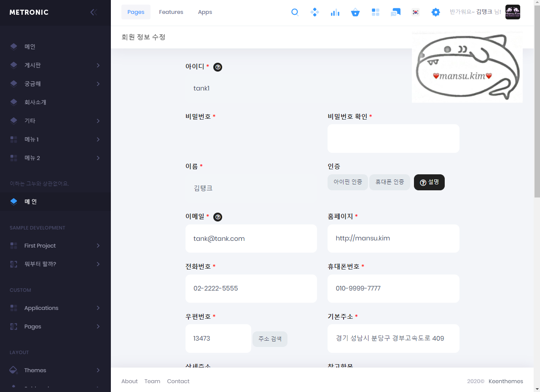
Task: Open the Keenthemes footer link
Action: pos(506,381)
